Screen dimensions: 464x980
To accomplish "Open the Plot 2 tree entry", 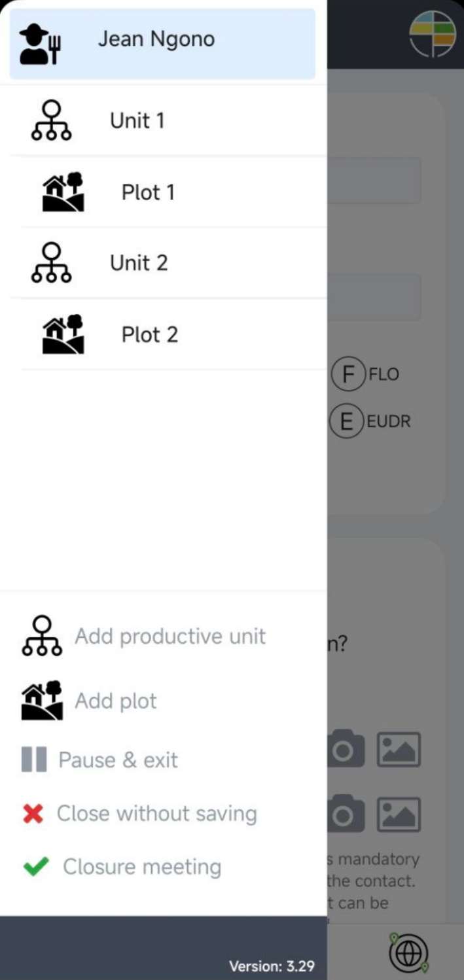I will click(149, 335).
